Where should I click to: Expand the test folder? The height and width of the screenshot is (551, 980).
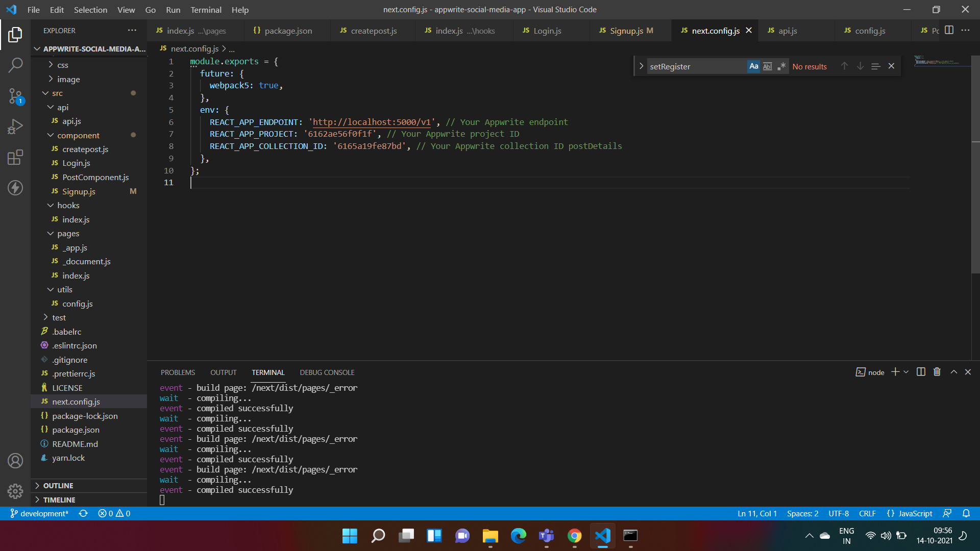point(89,317)
